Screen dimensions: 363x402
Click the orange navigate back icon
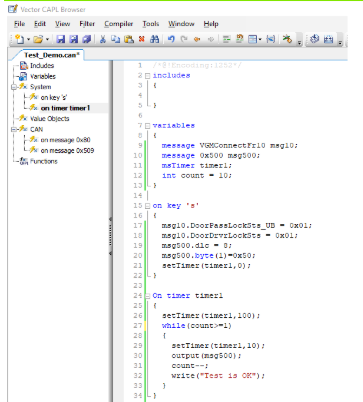[x=197, y=39]
